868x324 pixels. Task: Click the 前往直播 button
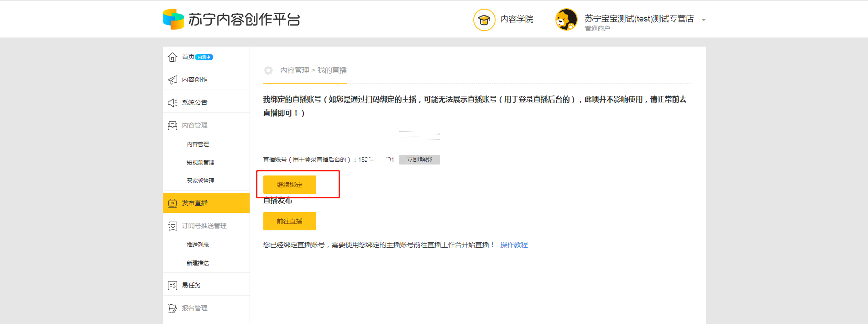coord(290,221)
